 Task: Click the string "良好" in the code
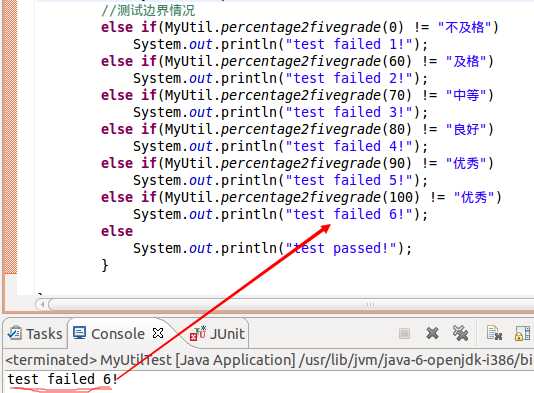(x=466, y=129)
